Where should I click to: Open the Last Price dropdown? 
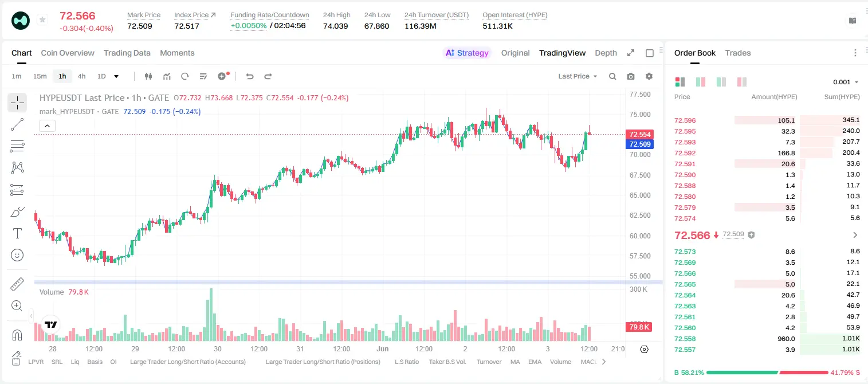click(x=578, y=76)
